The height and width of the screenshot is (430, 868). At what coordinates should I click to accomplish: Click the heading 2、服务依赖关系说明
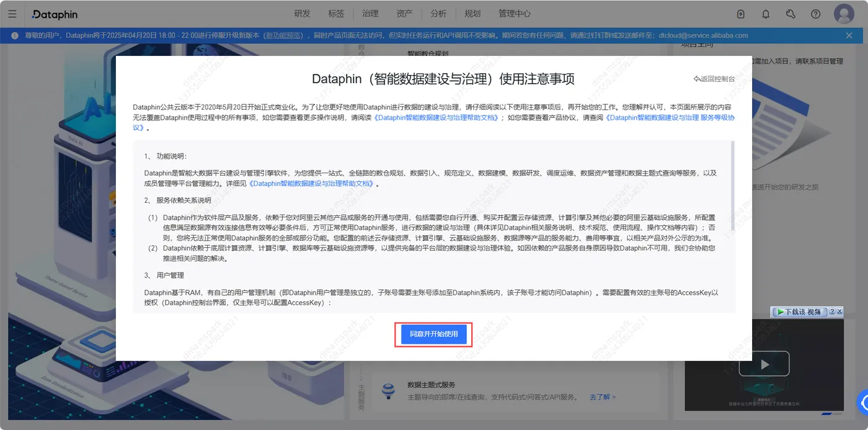pos(178,200)
